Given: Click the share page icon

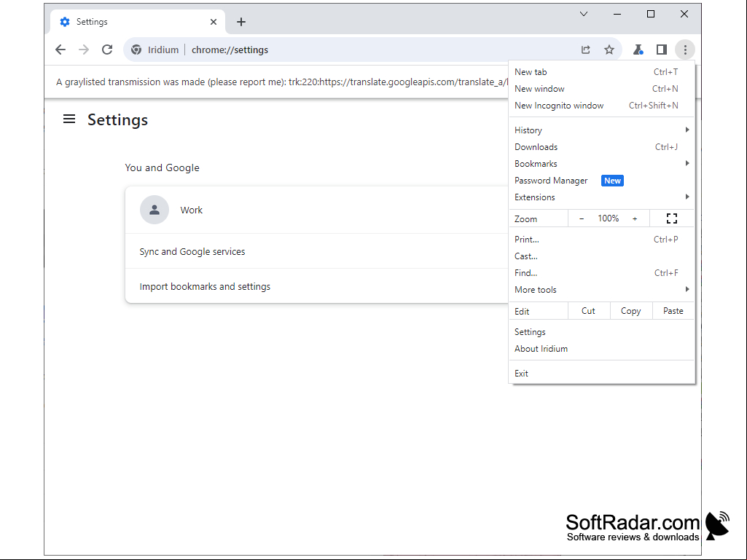Looking at the screenshot, I should click(x=585, y=50).
